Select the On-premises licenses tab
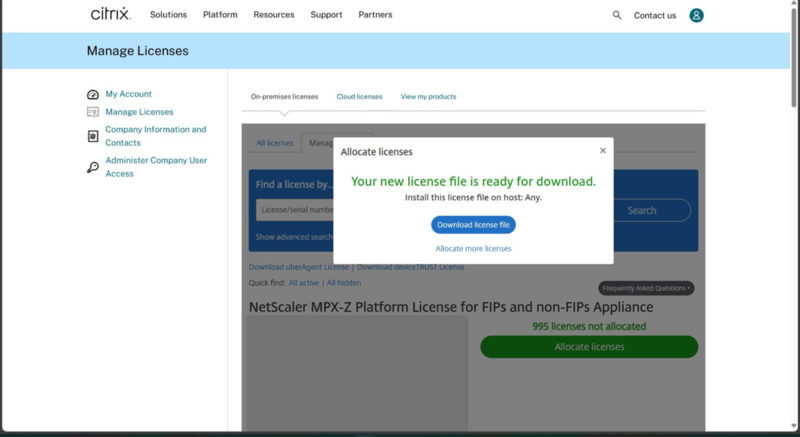800x437 pixels. [284, 96]
